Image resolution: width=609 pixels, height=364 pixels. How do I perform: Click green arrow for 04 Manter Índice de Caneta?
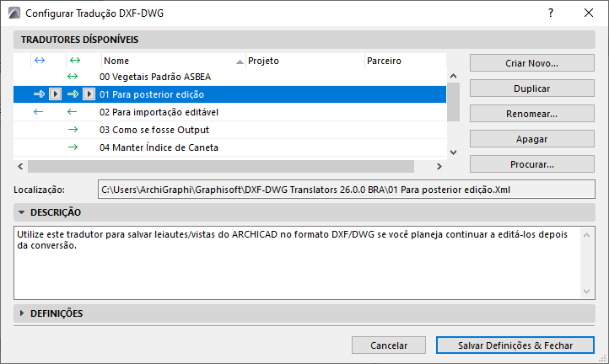73,147
